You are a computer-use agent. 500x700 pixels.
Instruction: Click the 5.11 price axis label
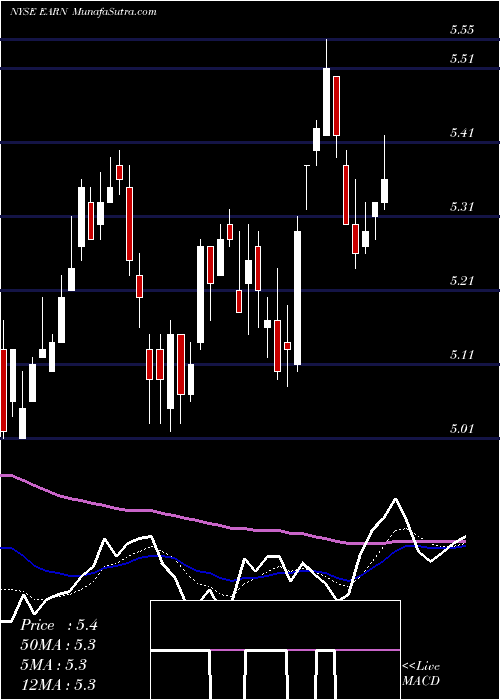coord(461,355)
